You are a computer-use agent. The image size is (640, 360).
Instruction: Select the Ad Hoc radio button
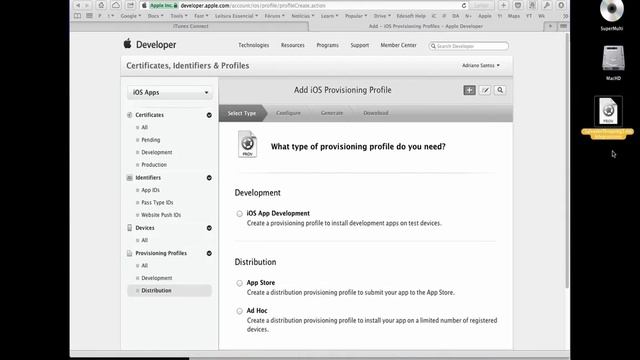click(240, 311)
